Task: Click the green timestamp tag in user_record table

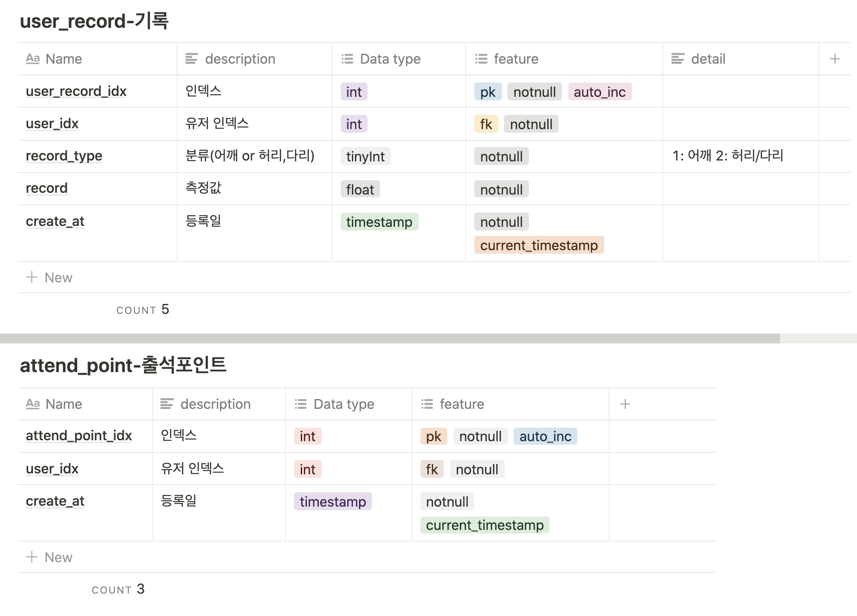Action: [379, 222]
